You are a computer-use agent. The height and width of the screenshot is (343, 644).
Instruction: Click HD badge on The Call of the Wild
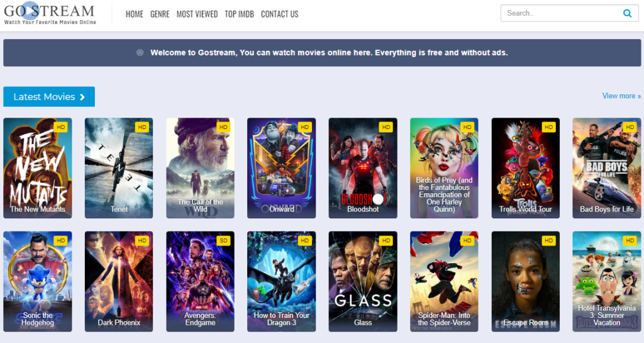coord(223,127)
